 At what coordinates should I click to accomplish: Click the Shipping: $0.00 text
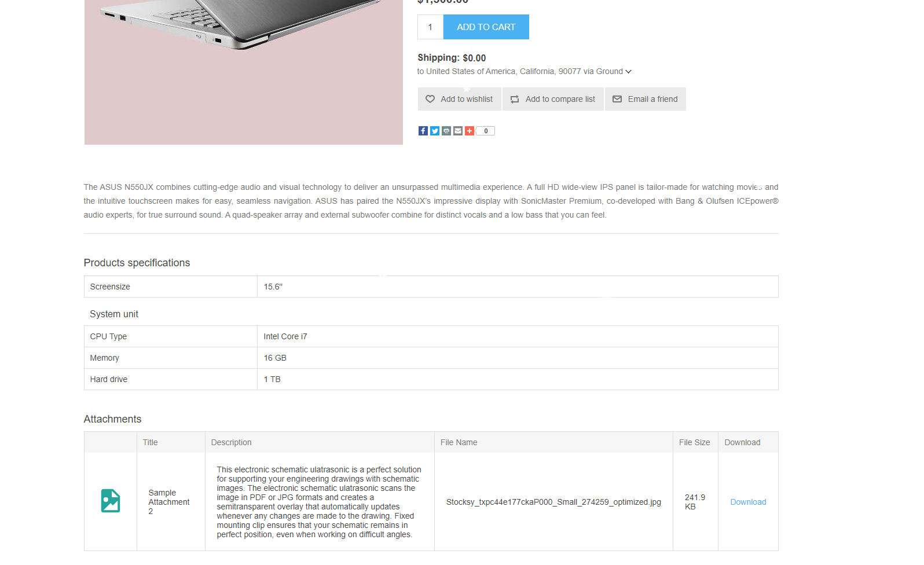[x=452, y=58]
